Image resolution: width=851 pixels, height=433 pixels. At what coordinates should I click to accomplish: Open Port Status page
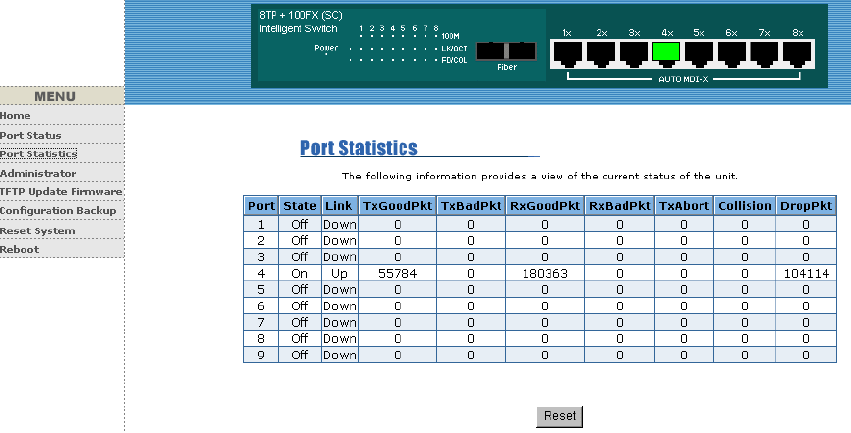pos(30,135)
